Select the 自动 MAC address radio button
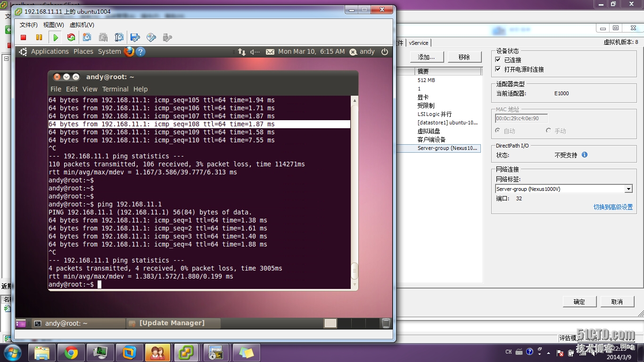The width and height of the screenshot is (644, 362). pyautogui.click(x=497, y=131)
